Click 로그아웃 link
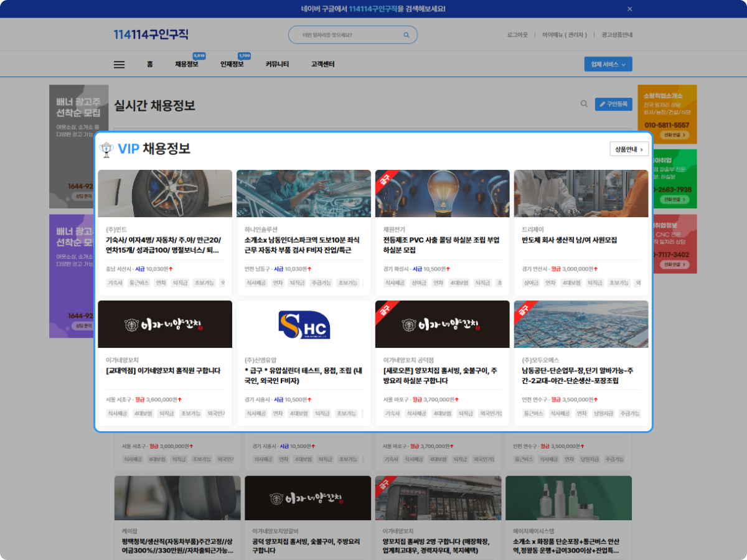The width and height of the screenshot is (747, 560). (517, 35)
